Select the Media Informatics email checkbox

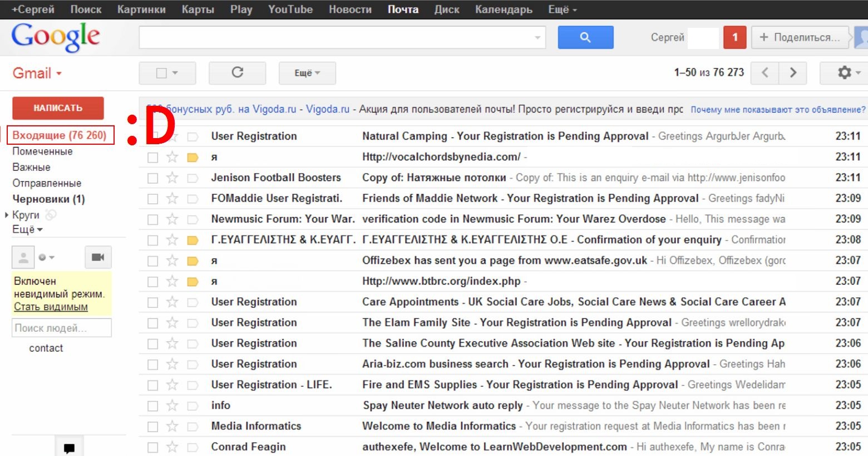click(x=152, y=427)
